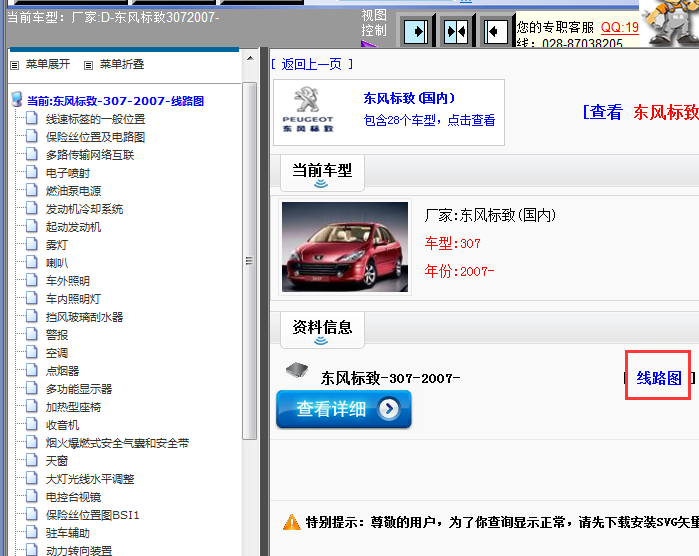Open 车内照明灯 tree entry

pyautogui.click(x=74, y=299)
